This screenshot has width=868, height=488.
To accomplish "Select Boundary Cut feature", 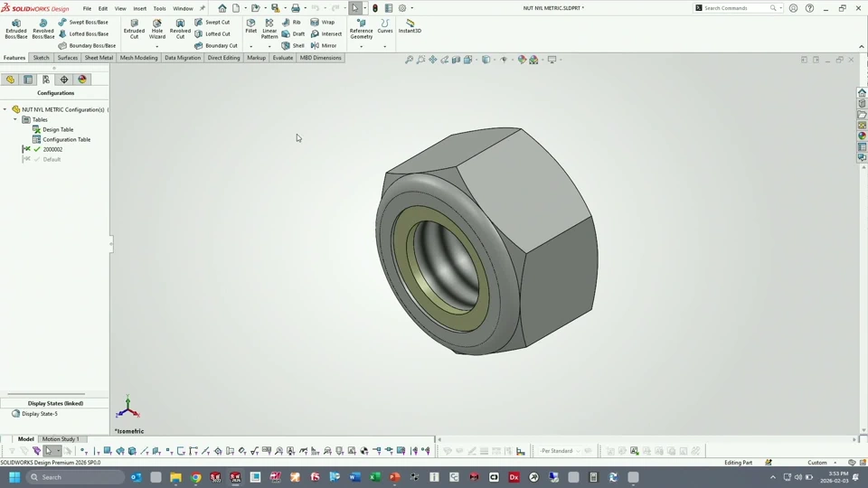I will (216, 45).
